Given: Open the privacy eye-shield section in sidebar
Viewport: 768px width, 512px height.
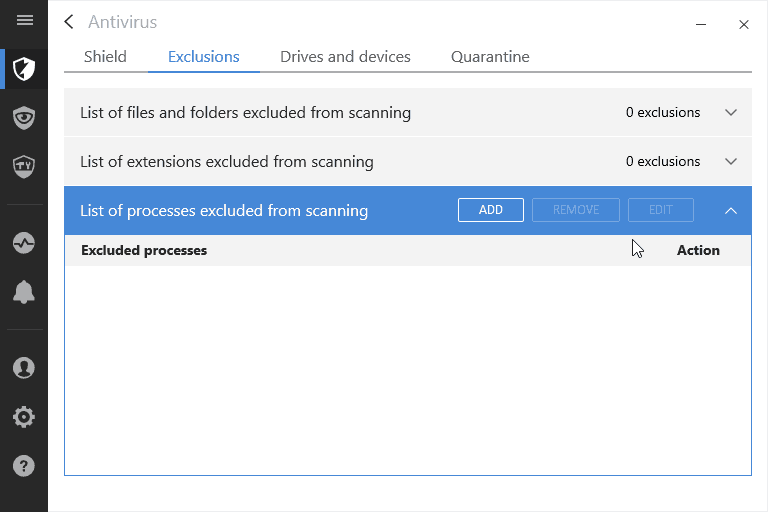Looking at the screenshot, I should [x=24, y=118].
